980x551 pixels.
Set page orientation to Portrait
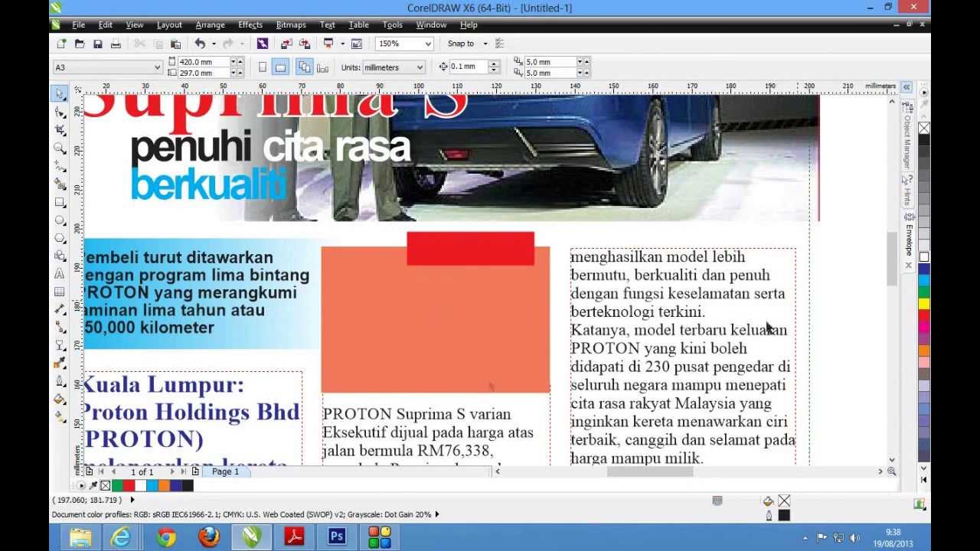tap(263, 67)
